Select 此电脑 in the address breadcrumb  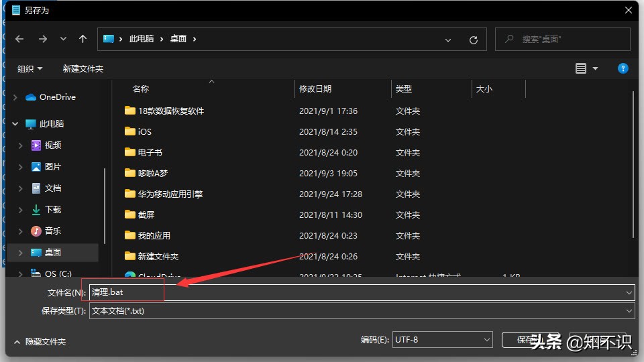(142, 39)
